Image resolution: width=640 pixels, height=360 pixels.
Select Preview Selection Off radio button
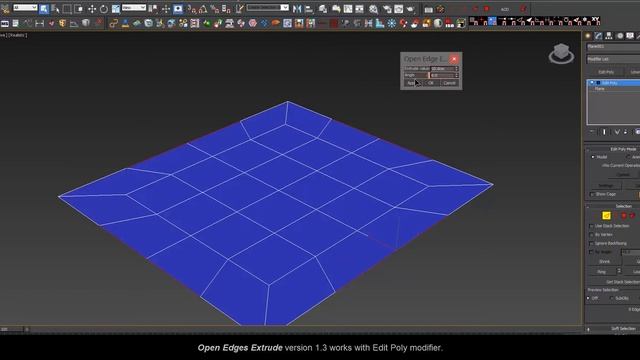(x=589, y=298)
